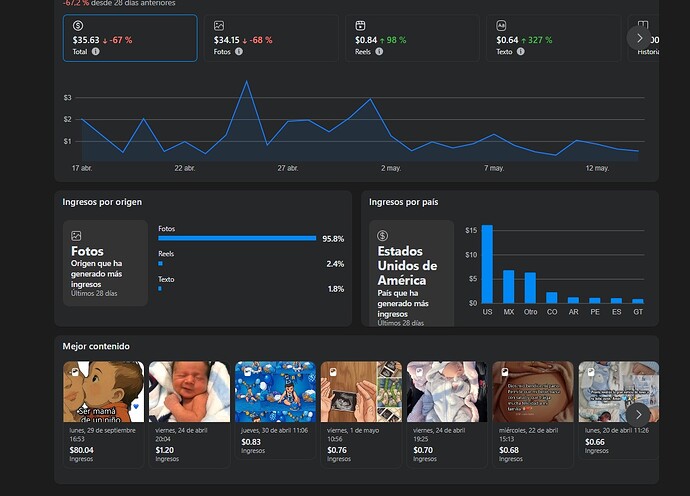The width and height of the screenshot is (690, 496).
Task: Click the '27 abr.' chart date label
Action: pos(288,168)
